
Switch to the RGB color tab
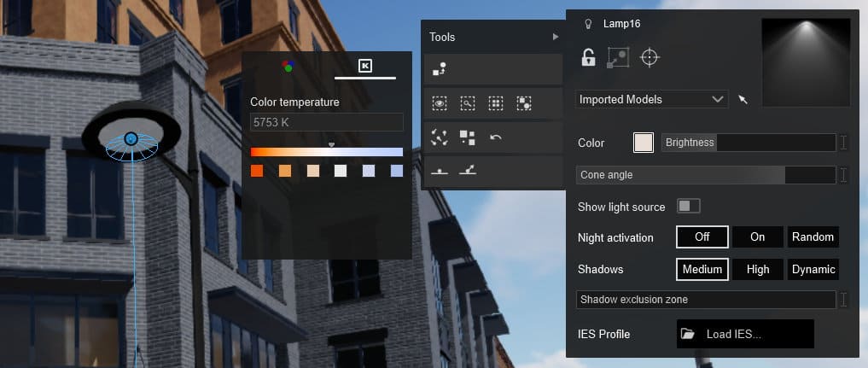pos(288,66)
